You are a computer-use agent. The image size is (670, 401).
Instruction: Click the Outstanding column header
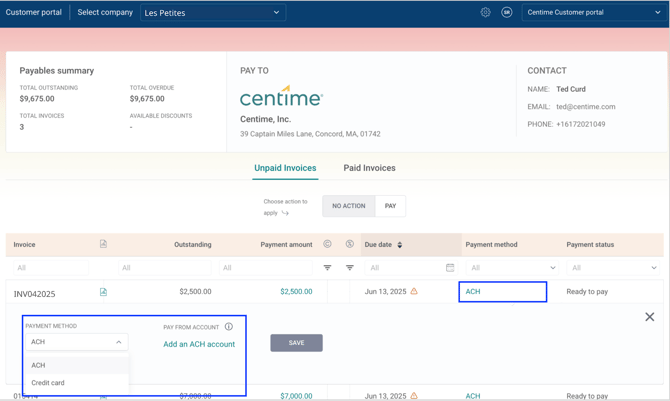coord(193,245)
